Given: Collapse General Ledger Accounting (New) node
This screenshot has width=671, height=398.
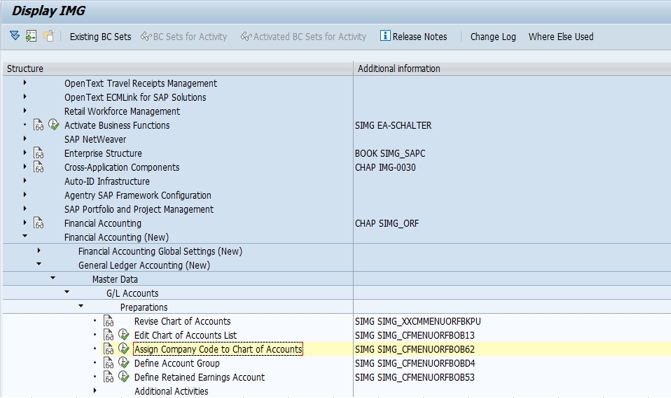Looking at the screenshot, I should pyautogui.click(x=39, y=264).
